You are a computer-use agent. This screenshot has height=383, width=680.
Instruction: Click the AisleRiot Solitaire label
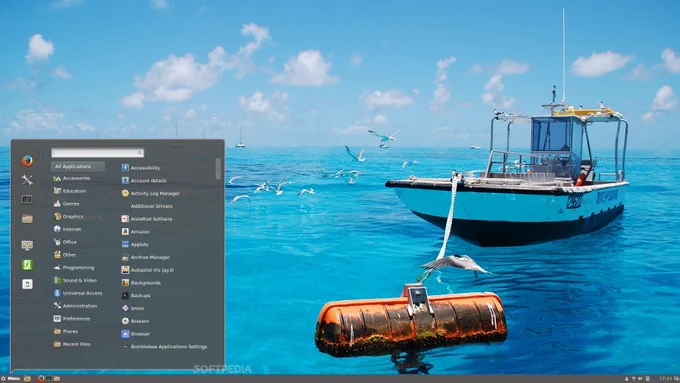click(151, 219)
